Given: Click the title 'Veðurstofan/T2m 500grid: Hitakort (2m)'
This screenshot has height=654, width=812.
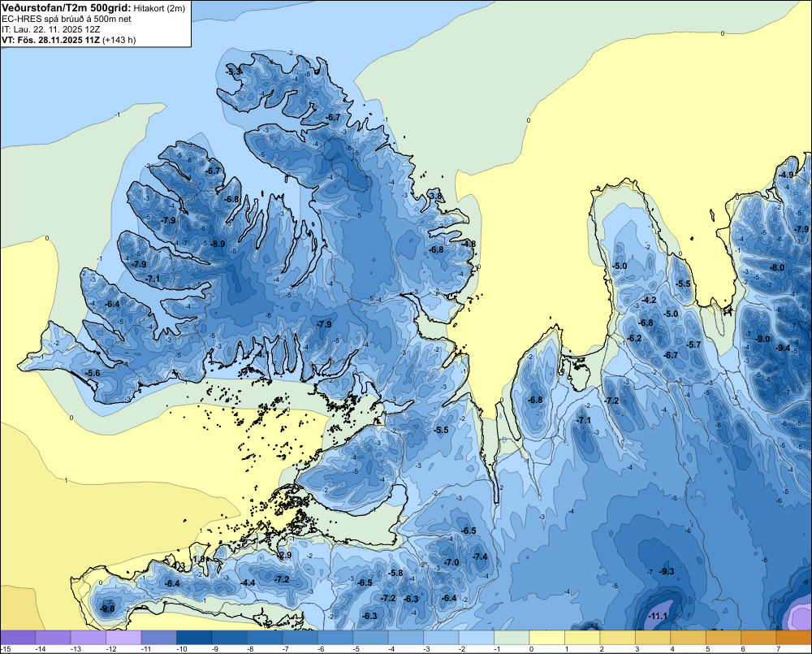Looking at the screenshot, I should coord(93,7).
